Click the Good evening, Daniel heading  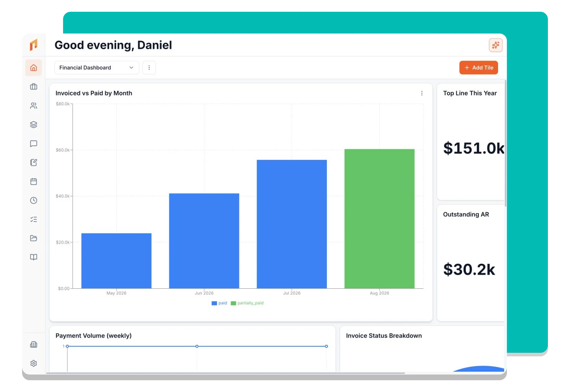coord(113,45)
